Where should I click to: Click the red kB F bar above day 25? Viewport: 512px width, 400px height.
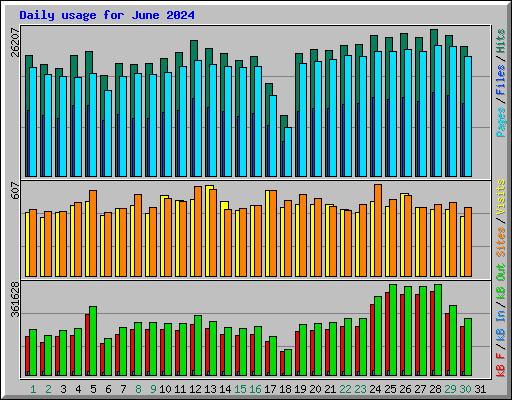pos(387,334)
